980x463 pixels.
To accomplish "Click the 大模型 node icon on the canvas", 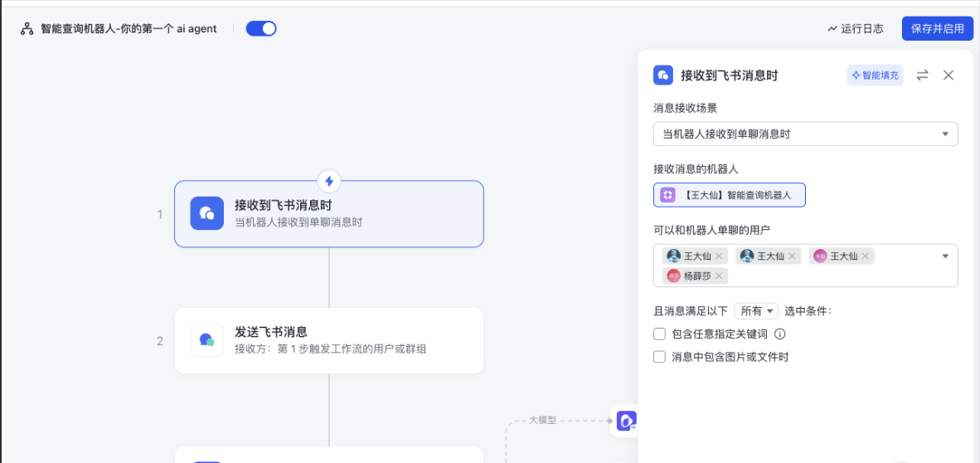I will click(626, 420).
